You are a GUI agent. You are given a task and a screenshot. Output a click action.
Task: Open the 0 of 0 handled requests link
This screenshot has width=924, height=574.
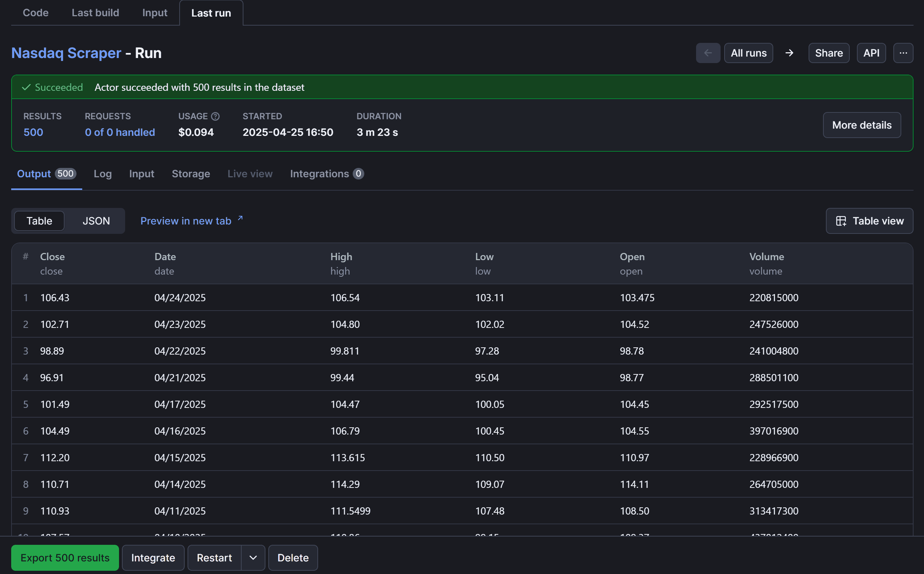(120, 133)
